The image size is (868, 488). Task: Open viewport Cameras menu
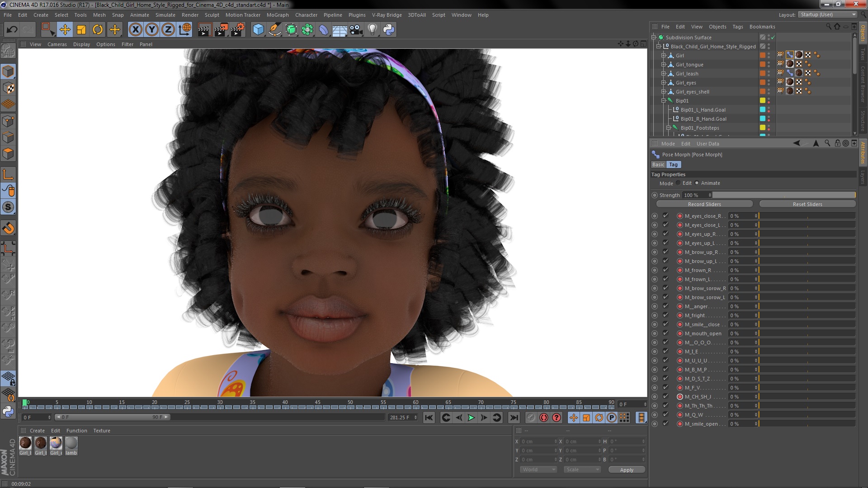[x=57, y=44]
